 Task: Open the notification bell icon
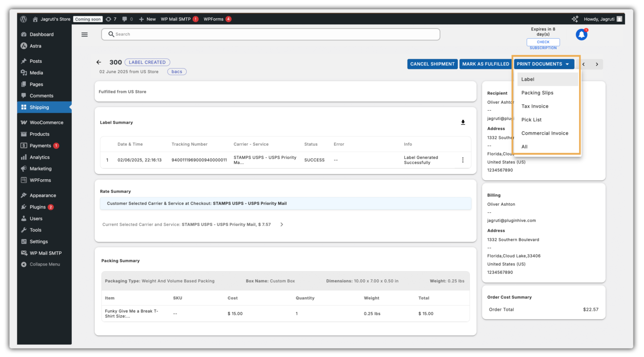point(581,34)
